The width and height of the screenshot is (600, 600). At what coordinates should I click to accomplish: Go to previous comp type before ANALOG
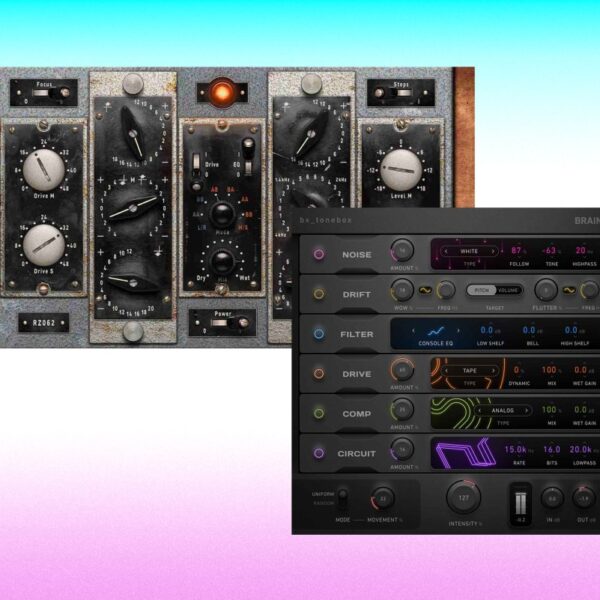point(479,411)
